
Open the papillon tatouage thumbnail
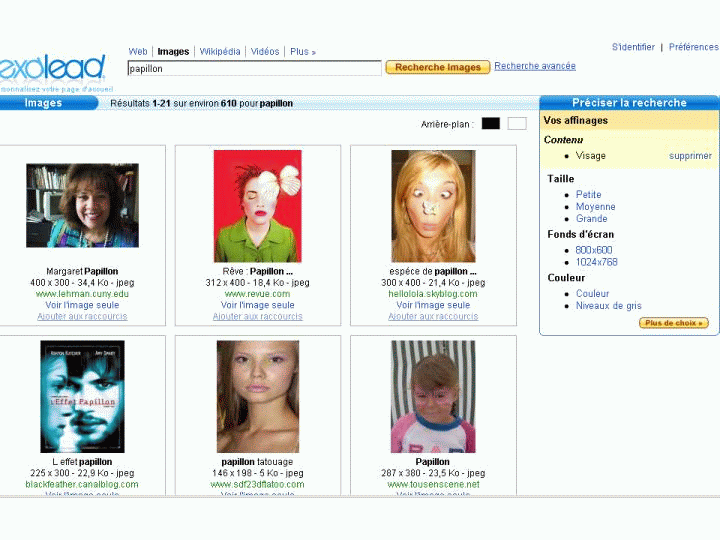click(x=258, y=397)
